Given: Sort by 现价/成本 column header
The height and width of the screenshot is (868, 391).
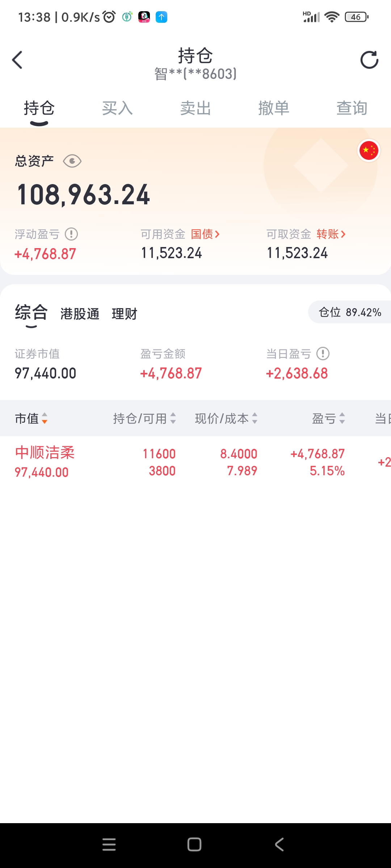Looking at the screenshot, I should pos(226,418).
